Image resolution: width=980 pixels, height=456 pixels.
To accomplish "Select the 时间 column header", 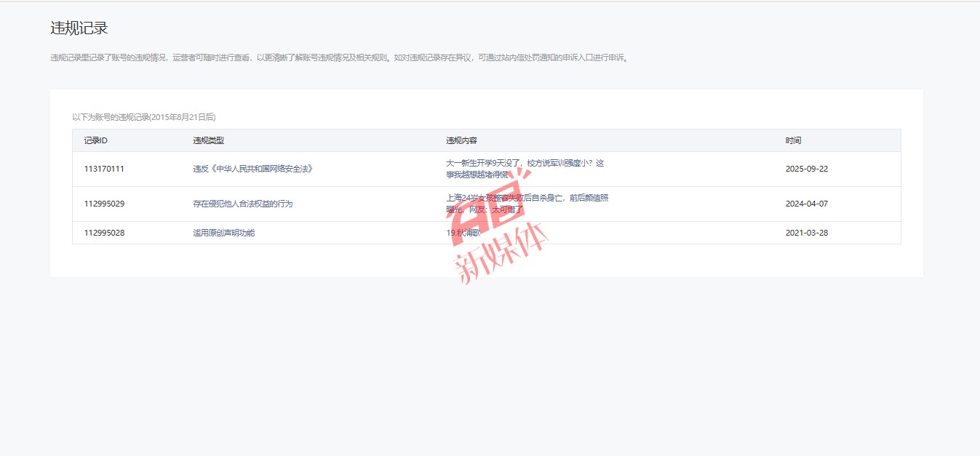I will (x=793, y=140).
